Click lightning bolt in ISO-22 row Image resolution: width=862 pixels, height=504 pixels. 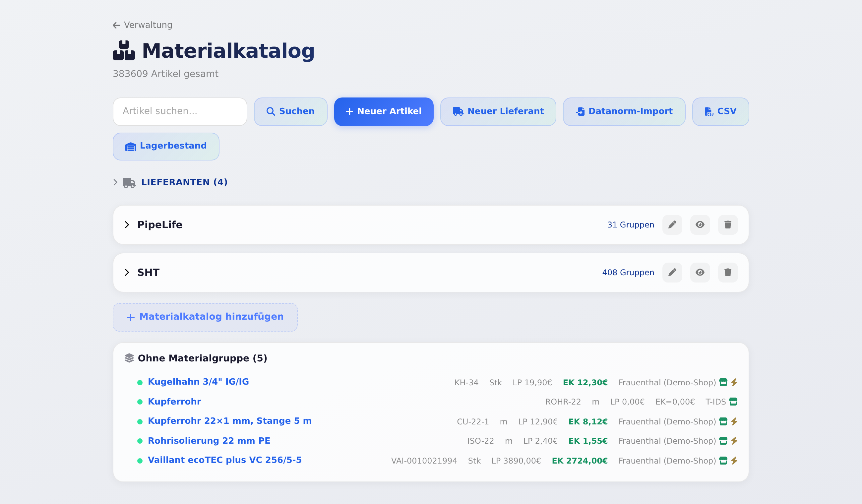tap(734, 441)
